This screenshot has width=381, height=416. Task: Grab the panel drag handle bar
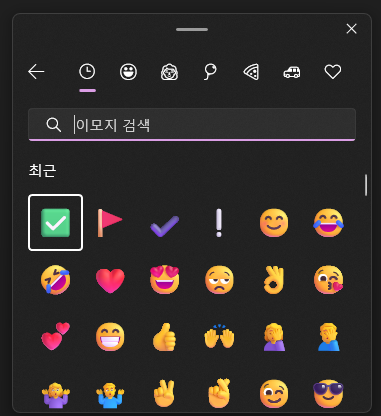pyautogui.click(x=192, y=29)
